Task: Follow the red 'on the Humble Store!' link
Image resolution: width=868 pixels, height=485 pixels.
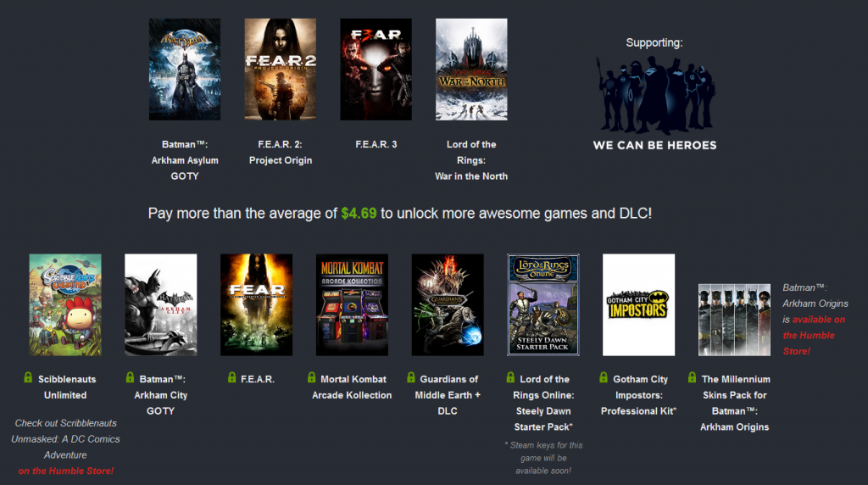Action: tap(65, 471)
